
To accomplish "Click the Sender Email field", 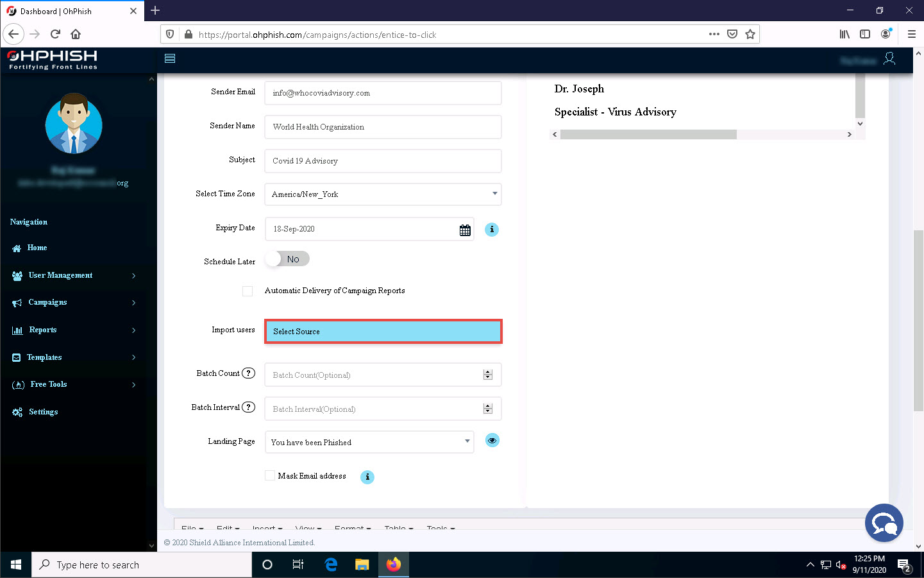I will click(x=383, y=93).
